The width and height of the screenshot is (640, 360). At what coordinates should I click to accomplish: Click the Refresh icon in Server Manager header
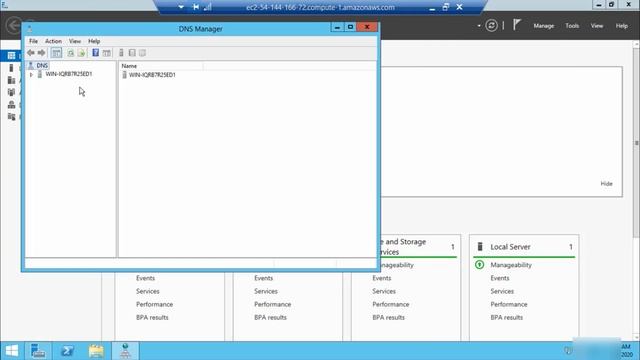[x=491, y=26]
